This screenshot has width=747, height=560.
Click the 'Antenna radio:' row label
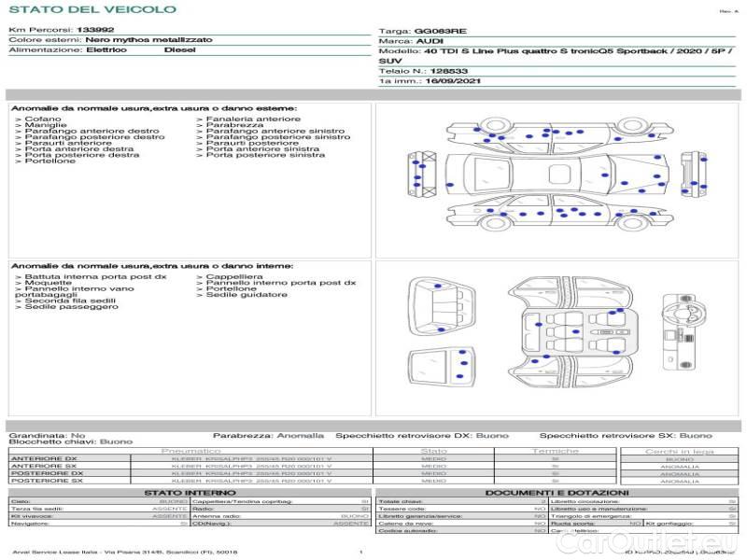[x=217, y=516]
